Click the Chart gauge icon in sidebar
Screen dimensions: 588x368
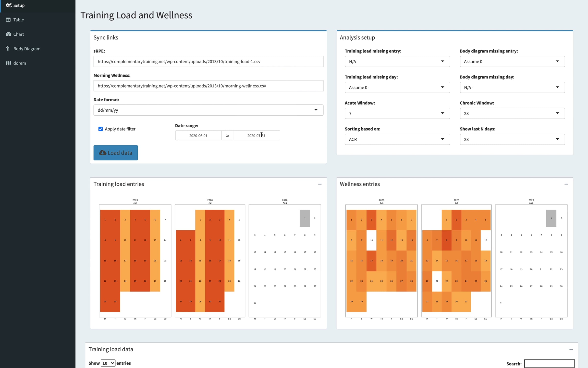[9, 34]
